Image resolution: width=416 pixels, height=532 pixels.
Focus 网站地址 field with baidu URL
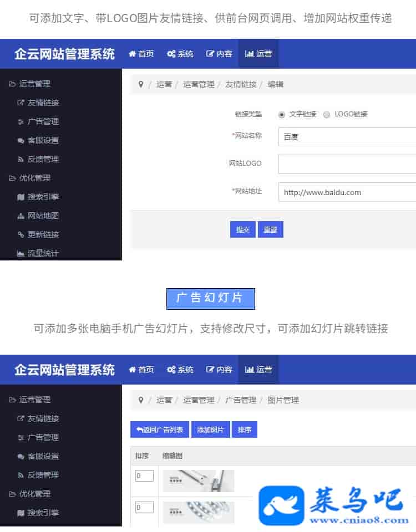[x=347, y=192]
